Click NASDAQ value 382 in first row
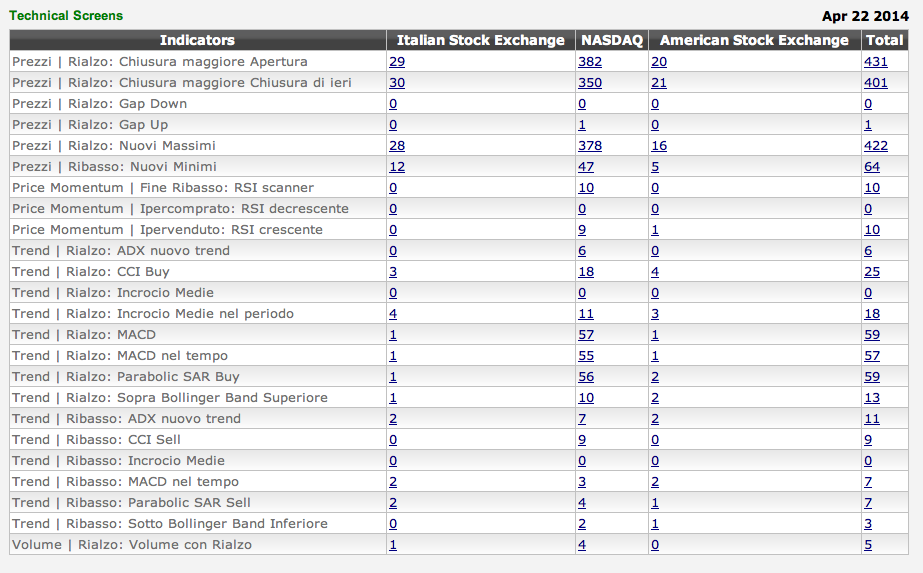The image size is (923, 573). point(590,62)
